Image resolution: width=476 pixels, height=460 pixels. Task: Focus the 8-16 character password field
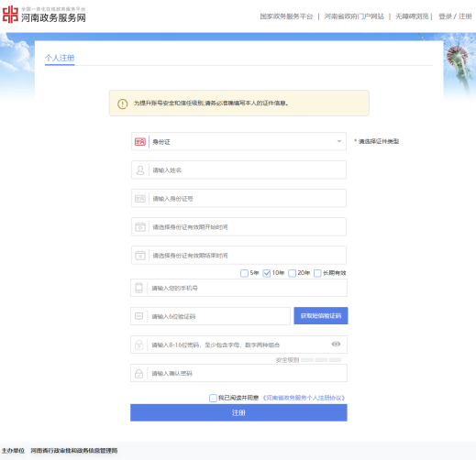[238, 345]
